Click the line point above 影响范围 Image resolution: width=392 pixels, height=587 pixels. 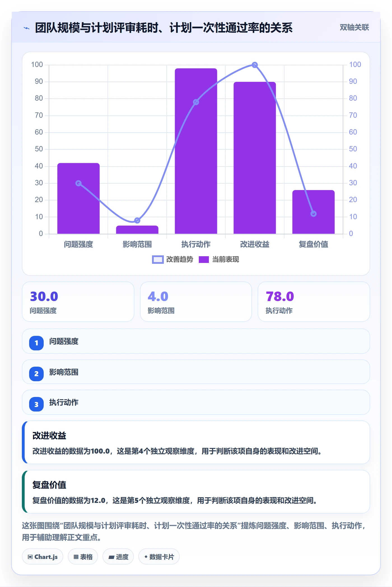pos(137,220)
